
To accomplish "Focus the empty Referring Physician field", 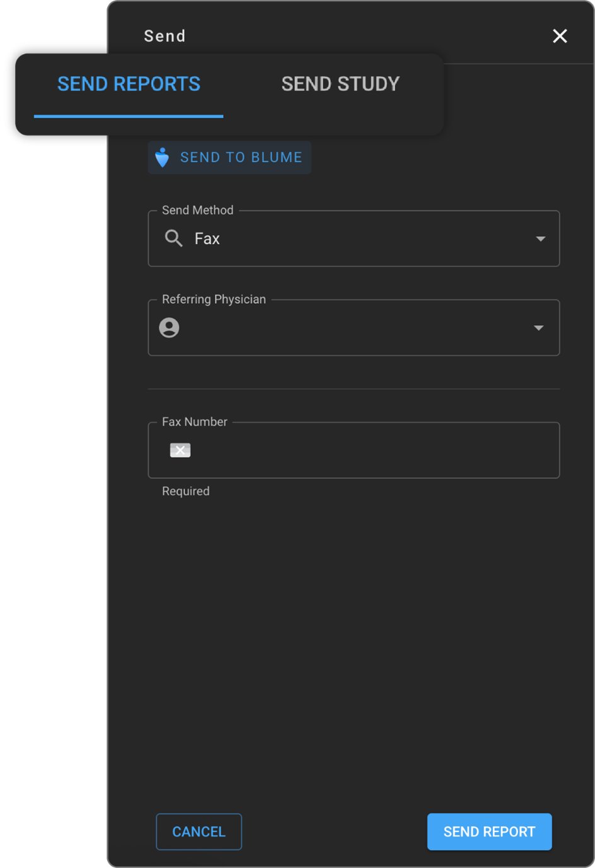I will click(353, 328).
